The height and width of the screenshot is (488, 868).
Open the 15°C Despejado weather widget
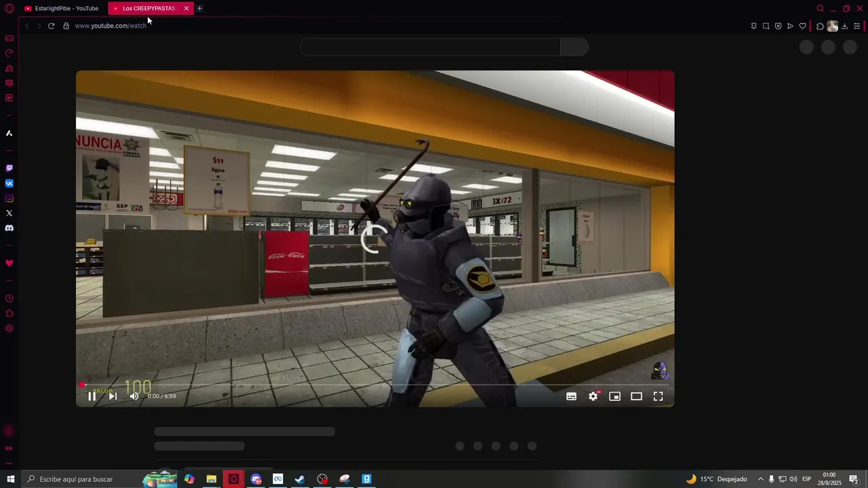tap(716, 479)
